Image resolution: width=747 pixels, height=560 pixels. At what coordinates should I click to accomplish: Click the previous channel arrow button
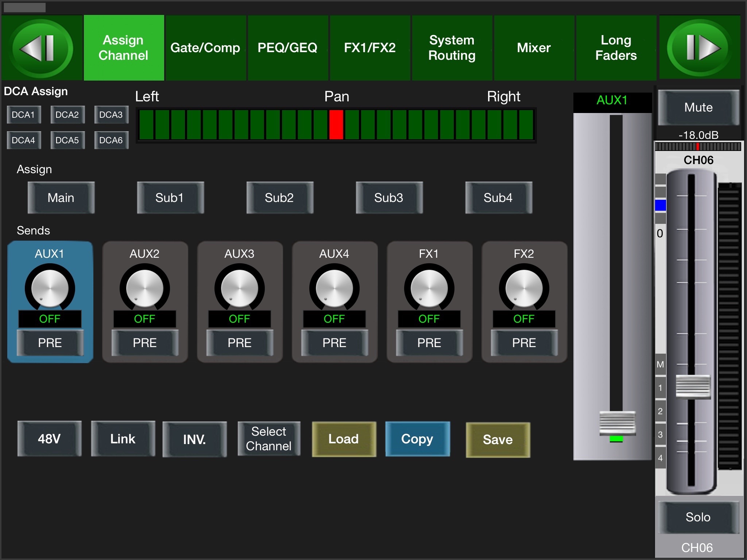coord(42,48)
